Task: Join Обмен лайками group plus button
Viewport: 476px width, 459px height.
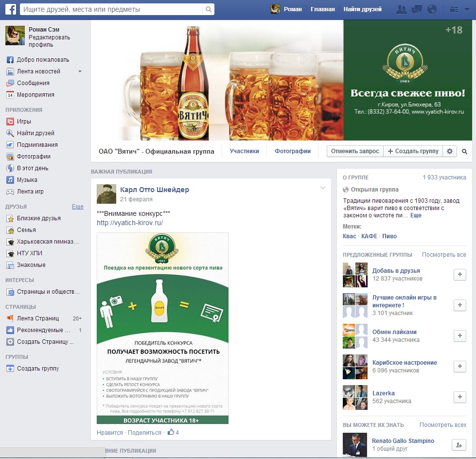Action: [459, 335]
